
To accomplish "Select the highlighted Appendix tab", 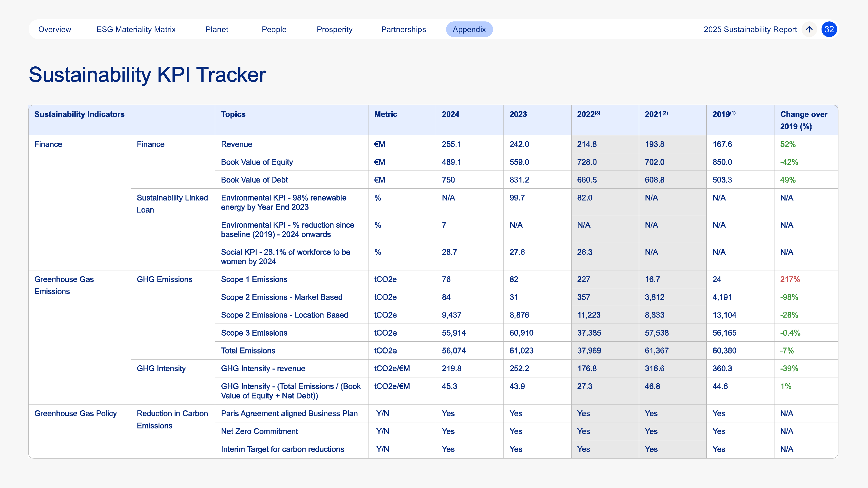I will tap(469, 29).
